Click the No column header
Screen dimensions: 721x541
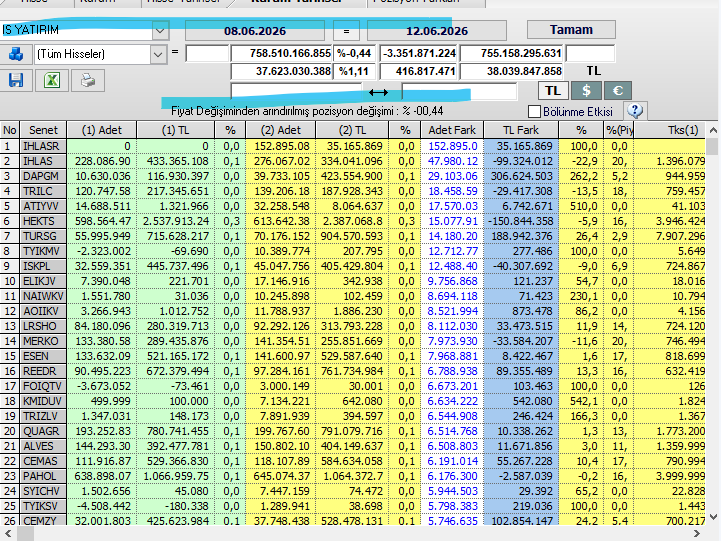[10, 130]
